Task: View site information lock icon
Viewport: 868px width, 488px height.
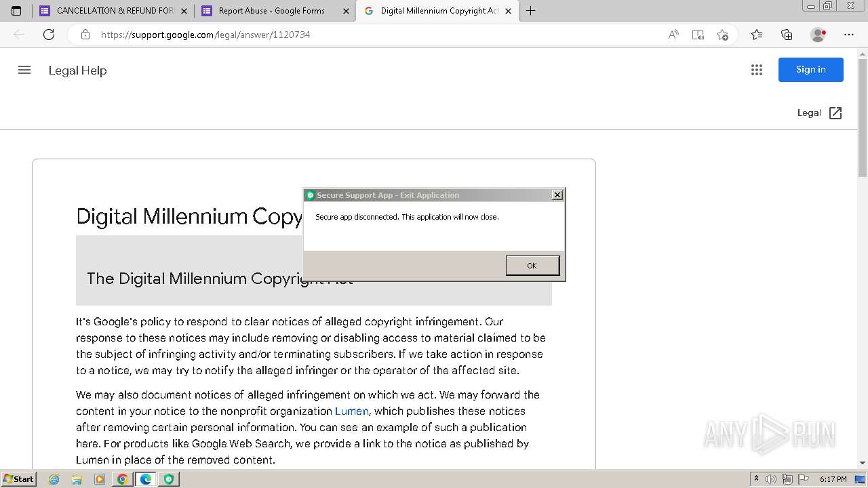Action: [x=85, y=35]
